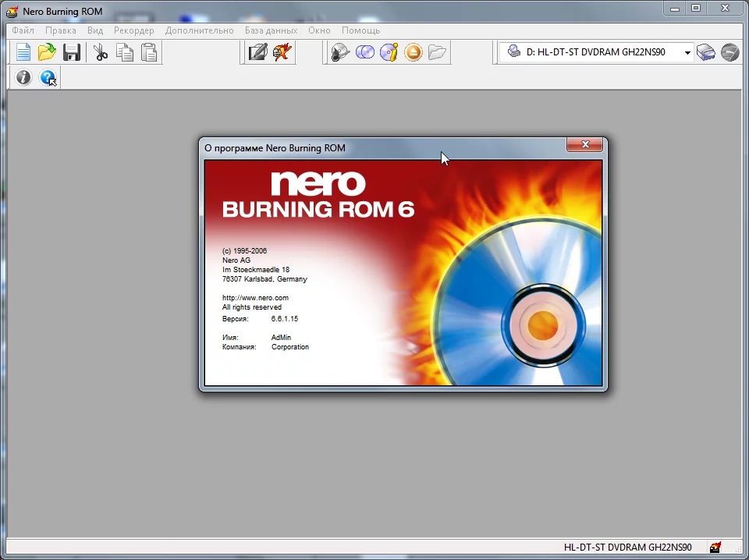Click the orange Eject disc icon
This screenshot has width=749, height=560.
(x=414, y=52)
